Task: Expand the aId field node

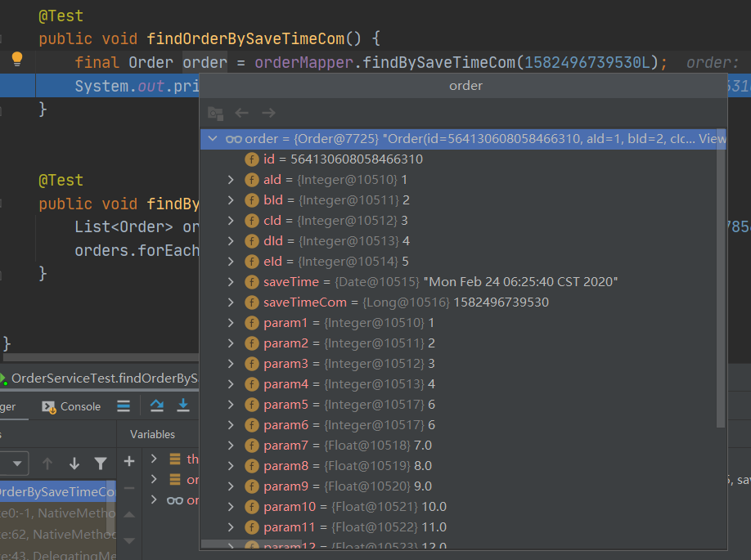Action: click(231, 180)
